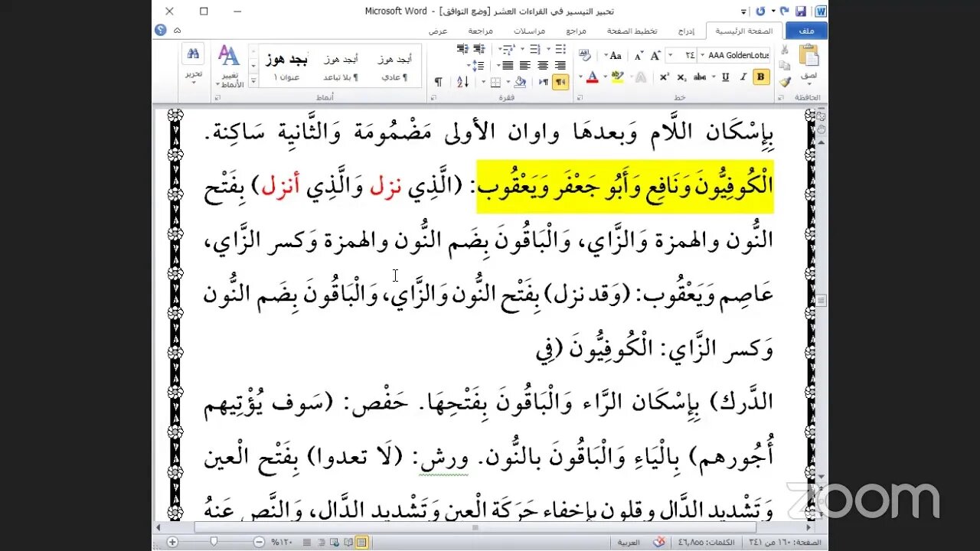Click the vertical scrollbar thumb
The width and height of the screenshot is (980, 551).
(822, 301)
